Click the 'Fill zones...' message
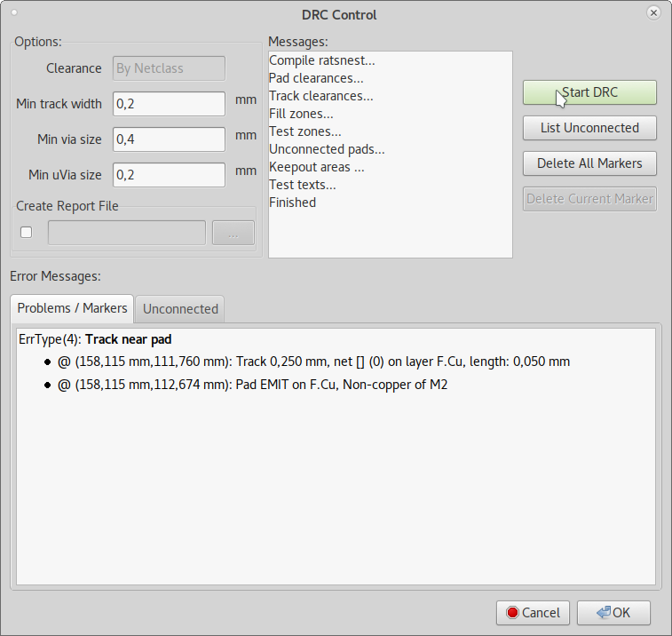Image resolution: width=672 pixels, height=636 pixels. pyautogui.click(x=301, y=114)
